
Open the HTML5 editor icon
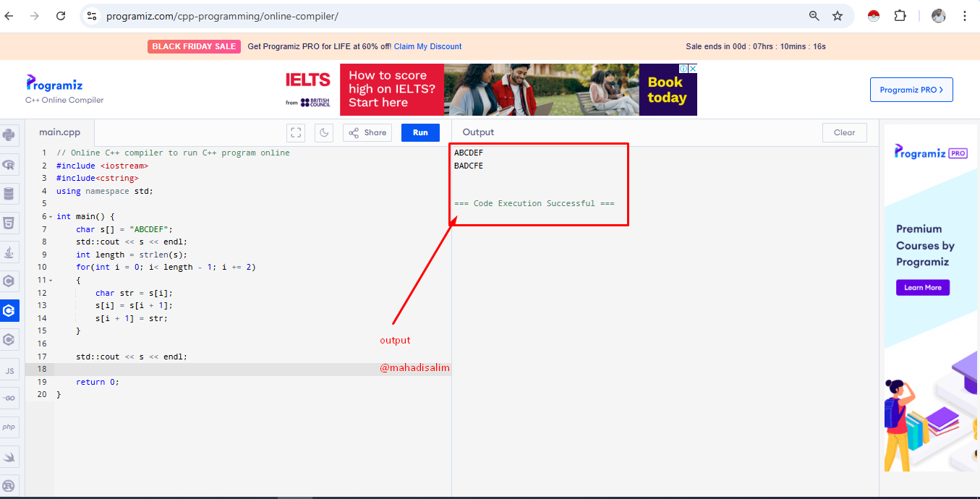[9, 223]
